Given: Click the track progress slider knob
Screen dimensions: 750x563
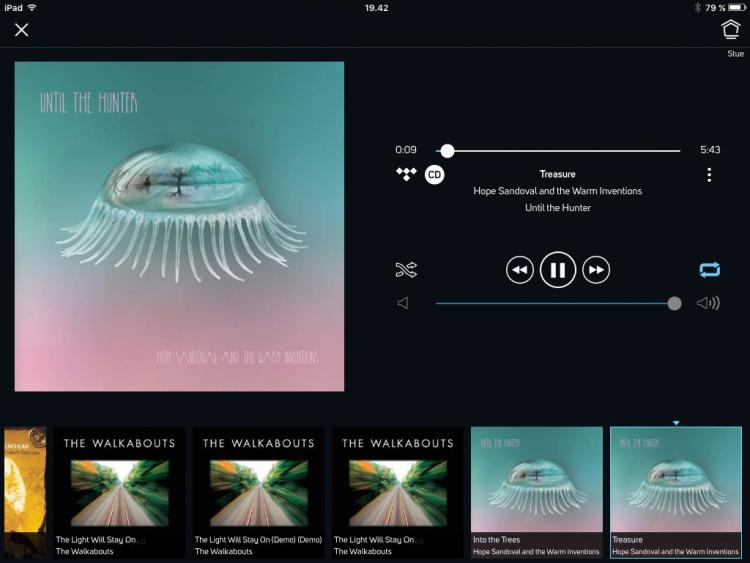Looking at the screenshot, I should coord(447,151).
